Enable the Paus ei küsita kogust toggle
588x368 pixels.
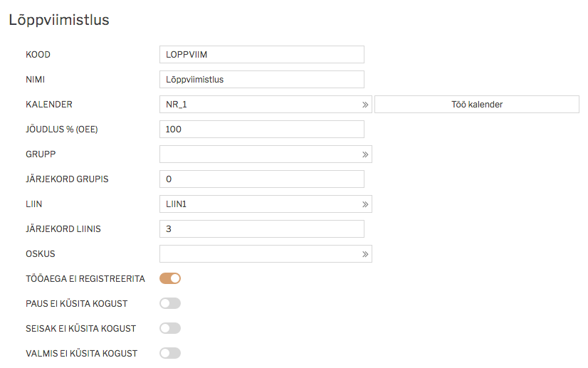(170, 303)
